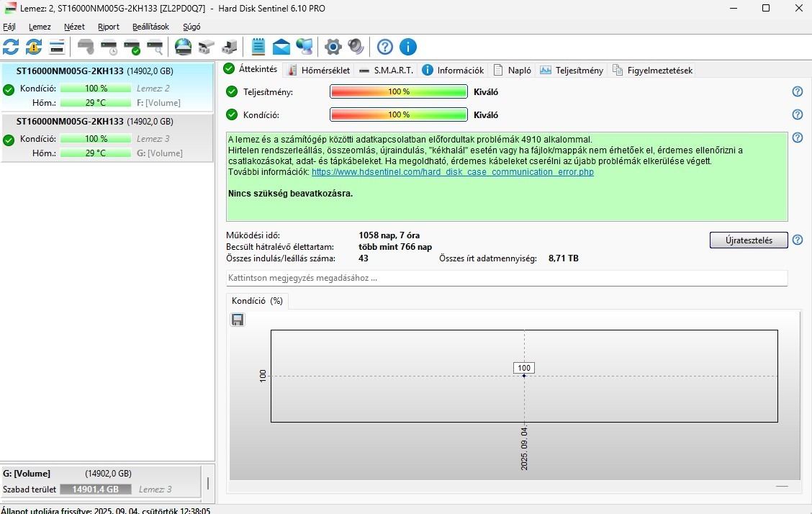The image size is (812, 514).
Task: Open the blue notepad report icon
Action: coord(258,47)
